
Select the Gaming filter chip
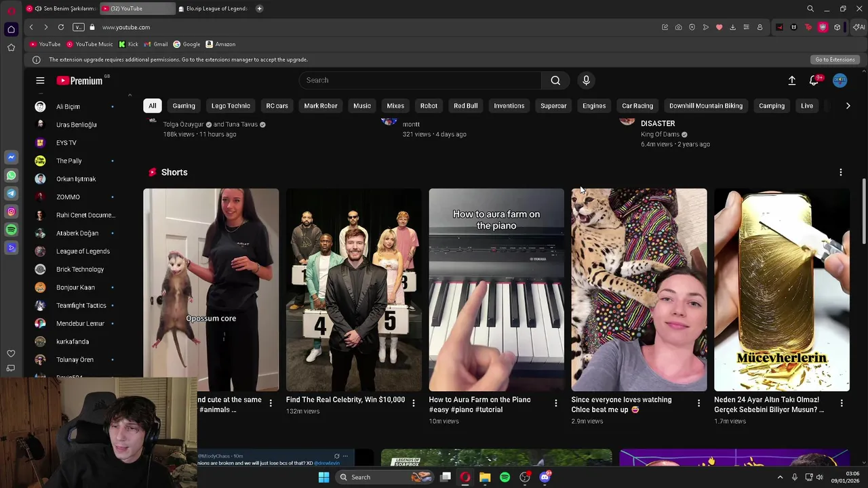tap(184, 106)
